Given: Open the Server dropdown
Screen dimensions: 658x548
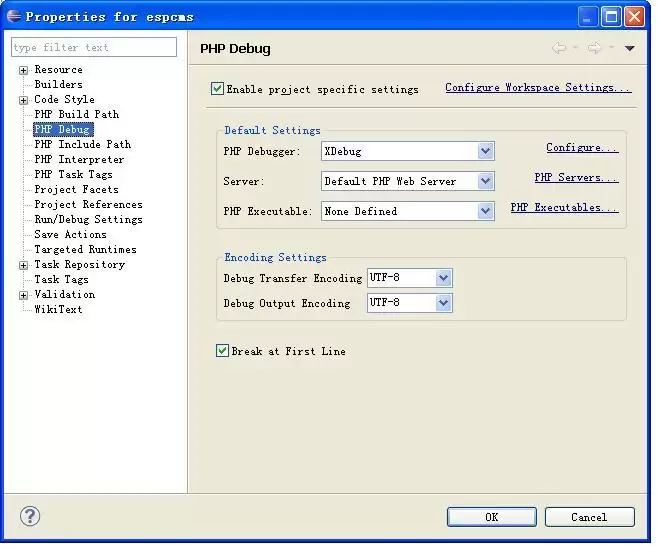Looking at the screenshot, I should coord(486,181).
